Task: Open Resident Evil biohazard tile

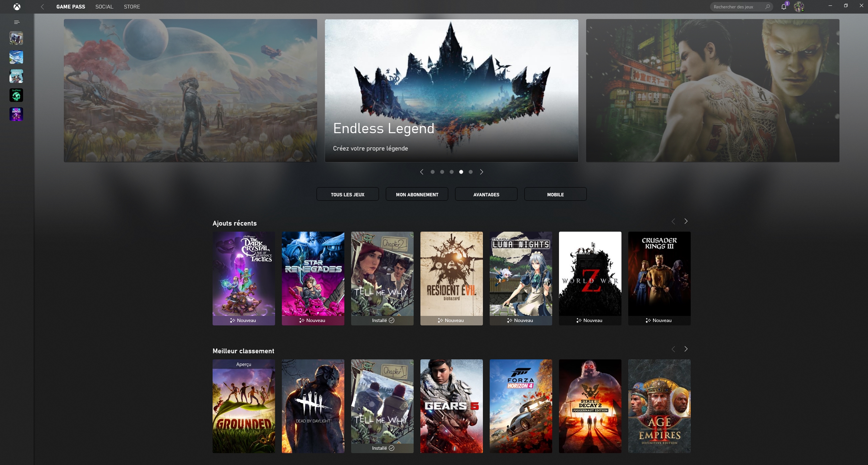Action: tap(452, 278)
